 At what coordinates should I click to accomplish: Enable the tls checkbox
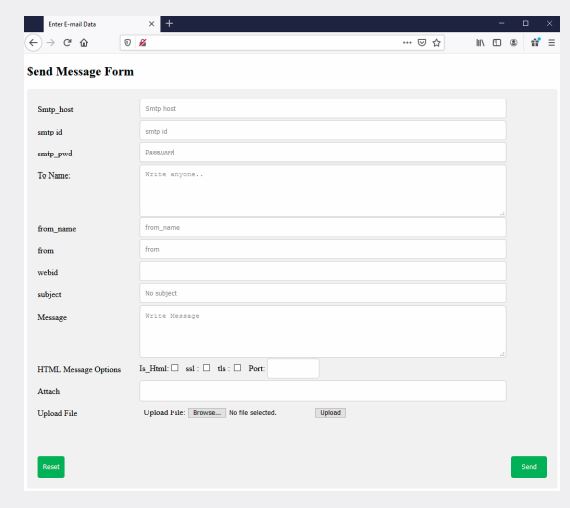[237, 368]
